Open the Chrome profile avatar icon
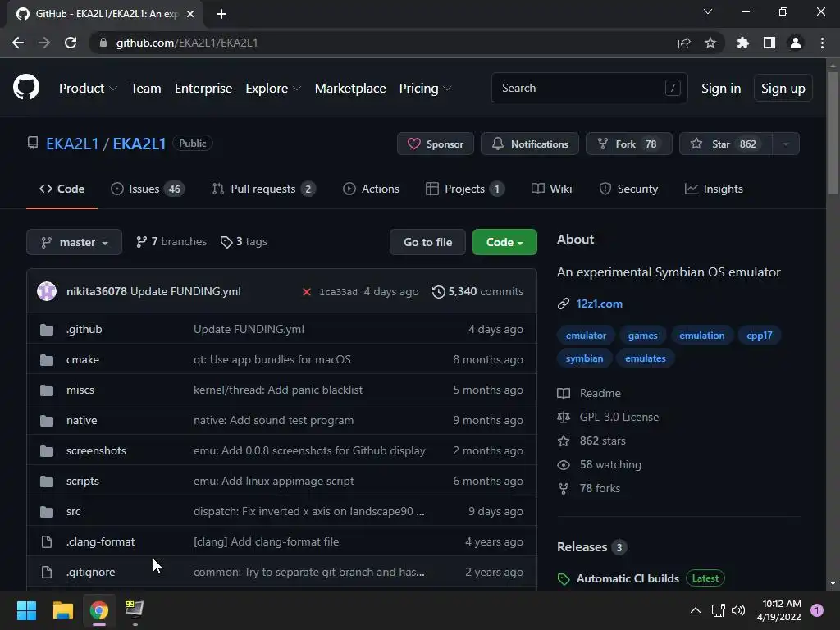The image size is (840, 630). [x=796, y=43]
